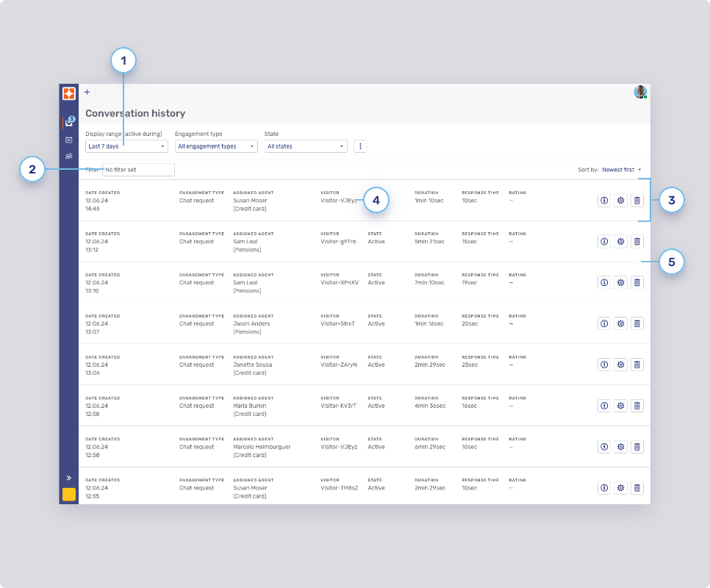The height and width of the screenshot is (588, 710).
Task: Expand the All states dropdown
Action: (305, 146)
